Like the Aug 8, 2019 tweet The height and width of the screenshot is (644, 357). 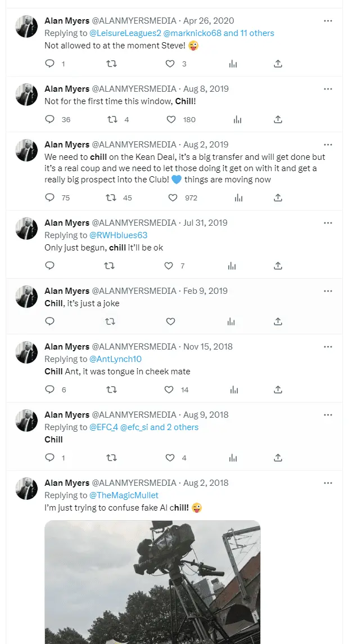pos(171,119)
